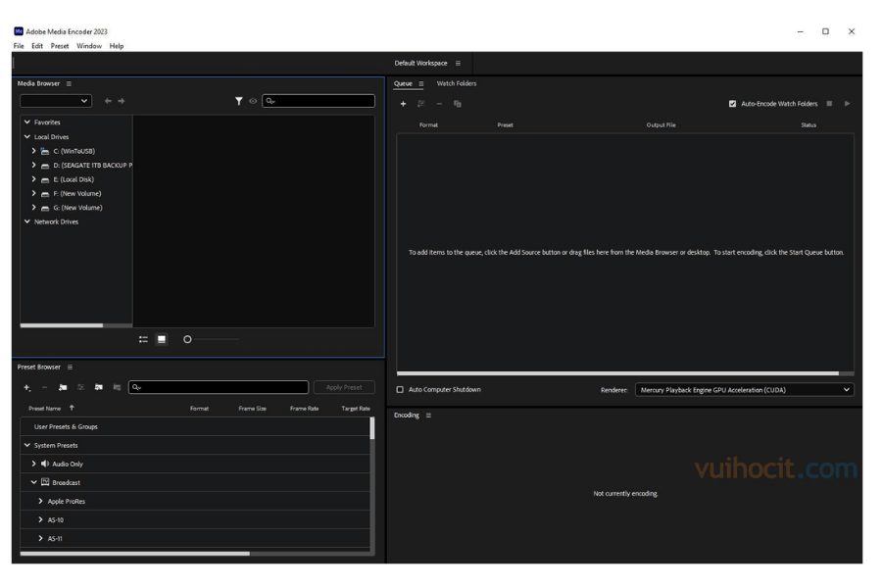Expand the C: (WinToUSB) drive
Screen dimensions: 882x588
pos(34,151)
